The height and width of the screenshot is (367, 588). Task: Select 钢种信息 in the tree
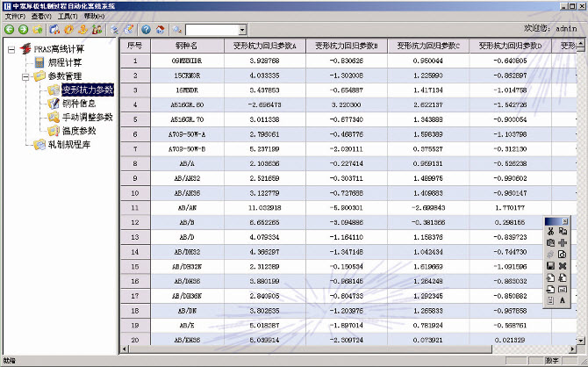79,103
